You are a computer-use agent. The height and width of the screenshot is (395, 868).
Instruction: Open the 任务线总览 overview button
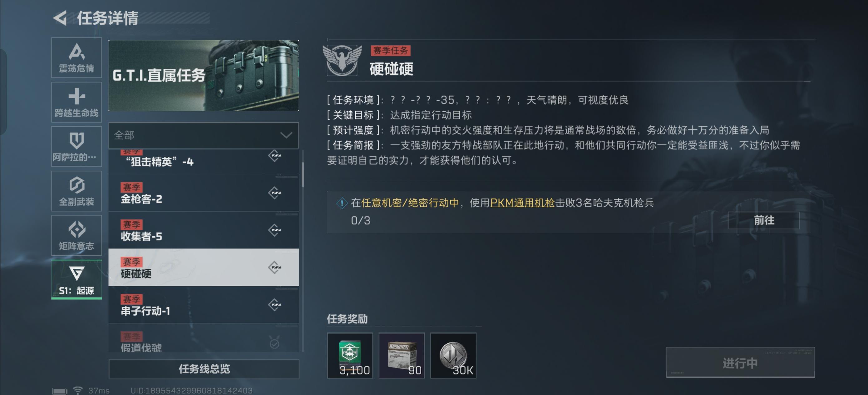click(204, 369)
